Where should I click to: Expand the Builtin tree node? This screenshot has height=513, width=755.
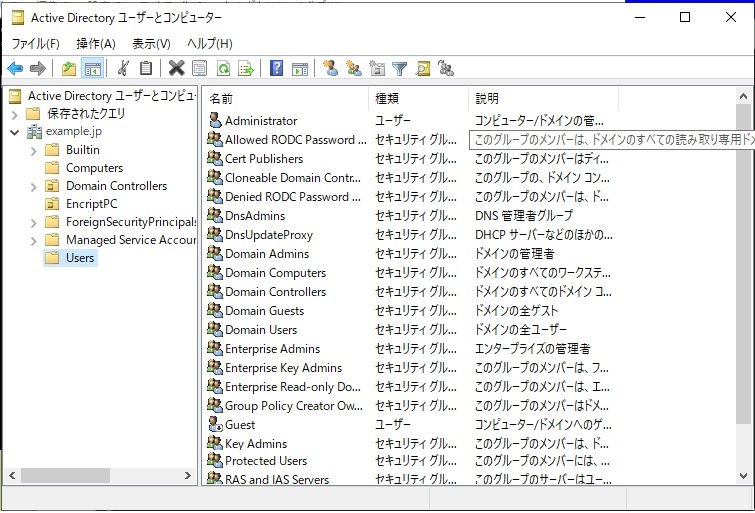[x=33, y=151]
